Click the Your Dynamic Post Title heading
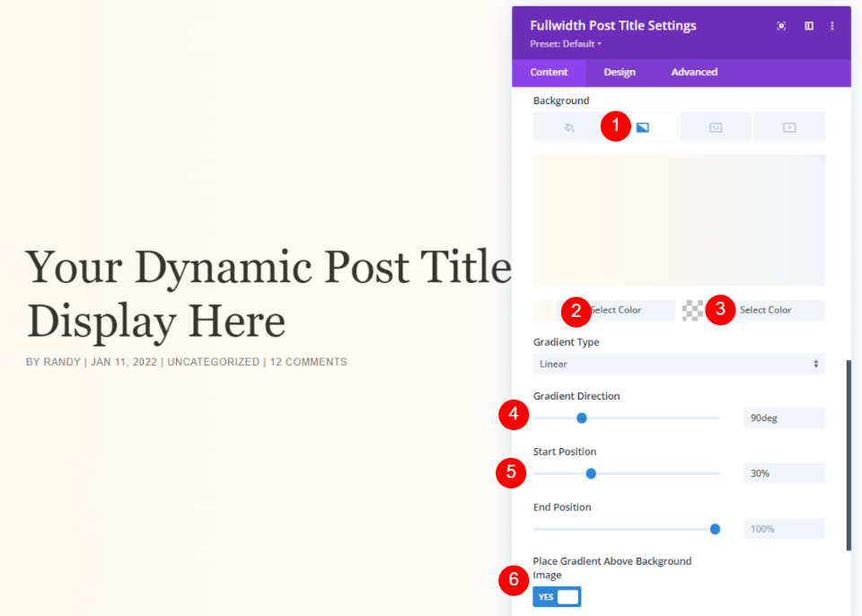862x616 pixels. click(268, 294)
